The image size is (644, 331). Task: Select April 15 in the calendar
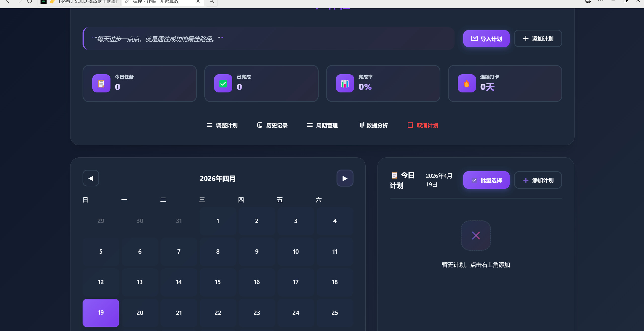218,282
